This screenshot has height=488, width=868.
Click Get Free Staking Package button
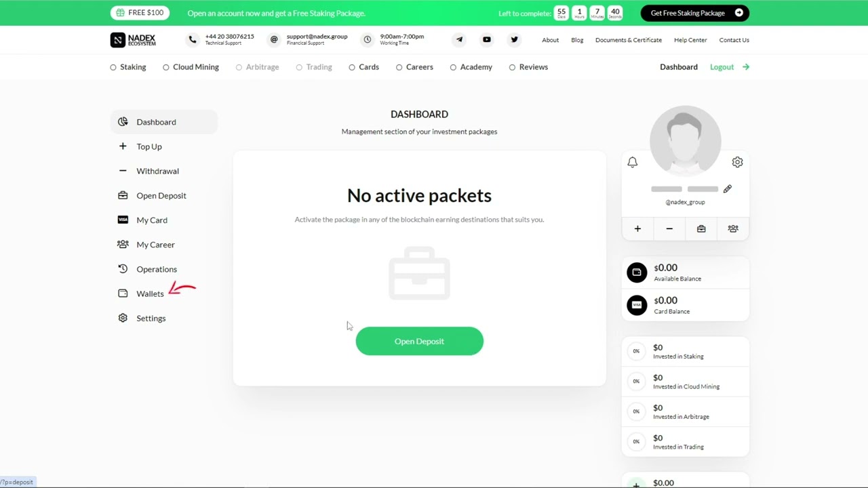point(694,13)
